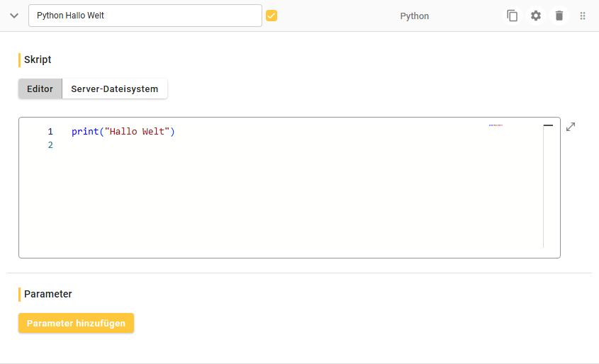Click the editor minimap code preview
This screenshot has width=599, height=364.
(496, 125)
